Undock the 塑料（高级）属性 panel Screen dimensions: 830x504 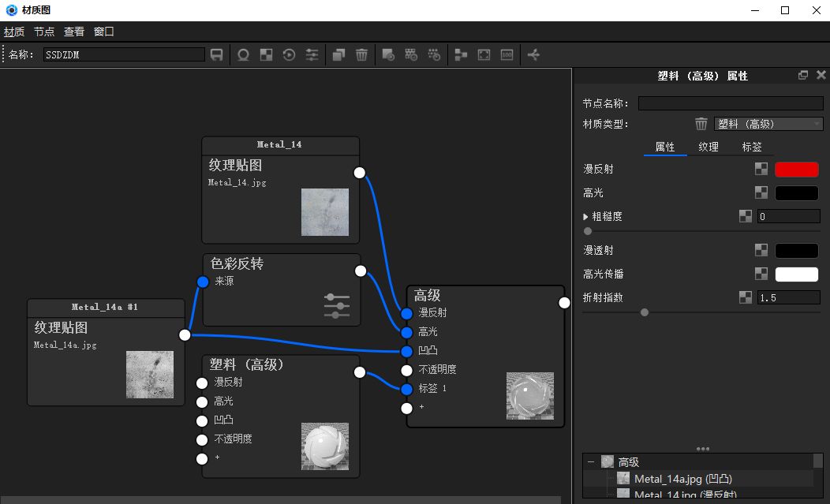click(x=803, y=75)
